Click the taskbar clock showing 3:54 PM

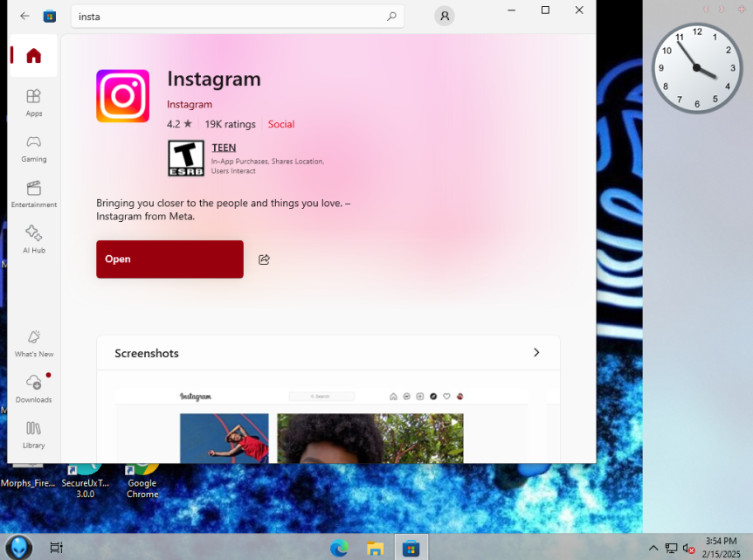(721, 548)
